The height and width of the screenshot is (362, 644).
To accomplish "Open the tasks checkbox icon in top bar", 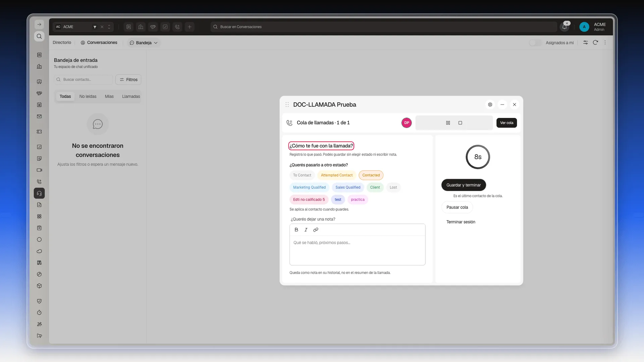I will pyautogui.click(x=165, y=27).
